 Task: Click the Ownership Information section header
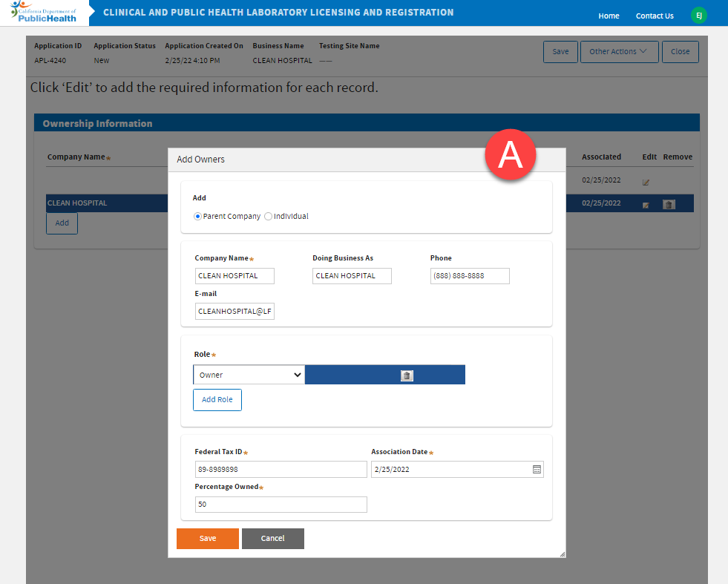coord(367,123)
